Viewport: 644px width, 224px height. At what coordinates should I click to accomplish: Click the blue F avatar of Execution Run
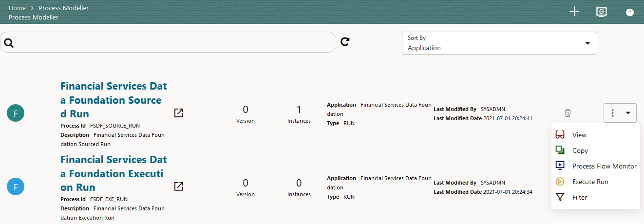[x=16, y=187]
